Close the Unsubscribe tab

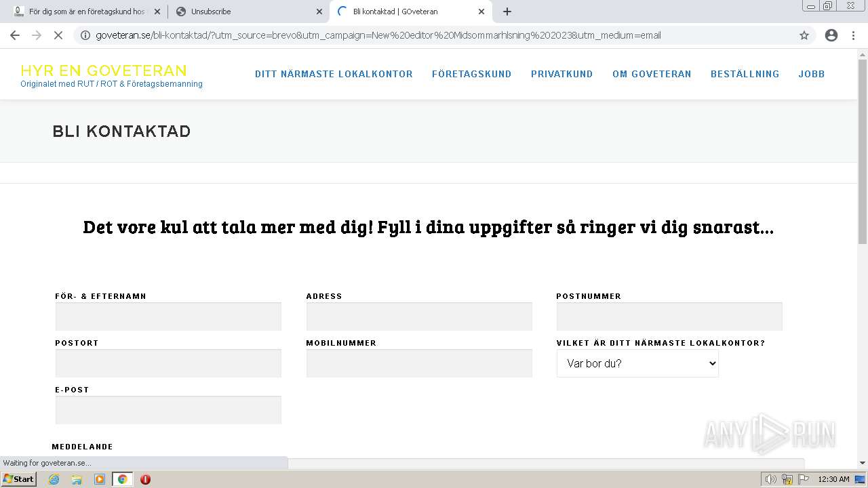(x=319, y=12)
